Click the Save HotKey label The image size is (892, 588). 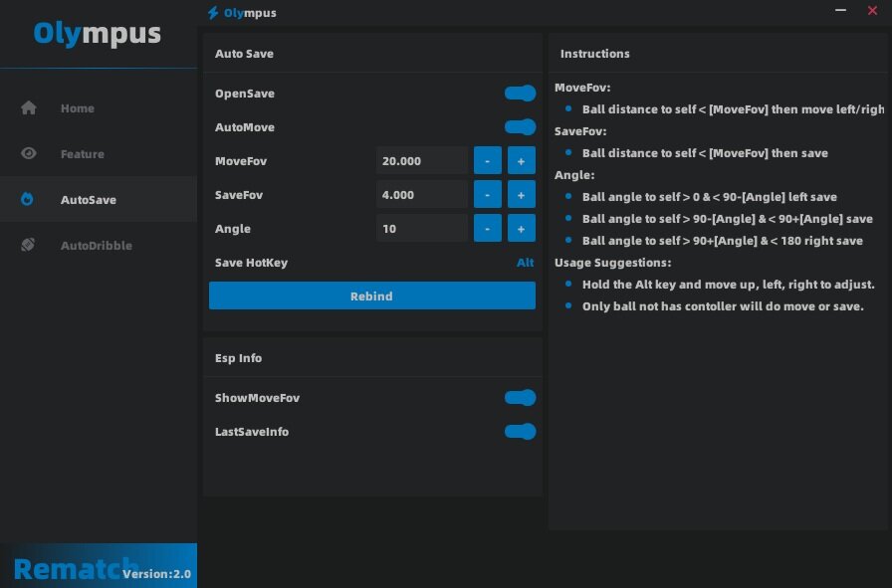(x=251, y=262)
